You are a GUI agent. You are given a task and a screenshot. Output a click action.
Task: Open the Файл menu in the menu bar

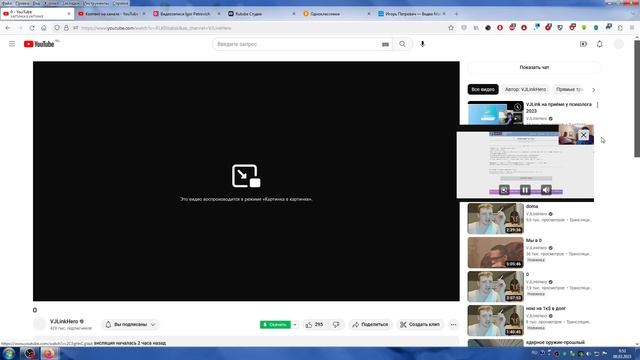(x=7, y=3)
